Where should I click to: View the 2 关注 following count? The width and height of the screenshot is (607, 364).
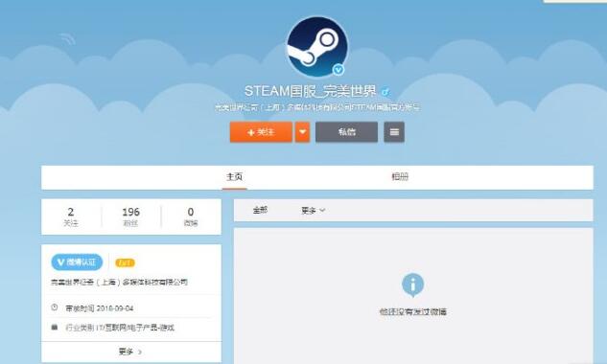(71, 216)
